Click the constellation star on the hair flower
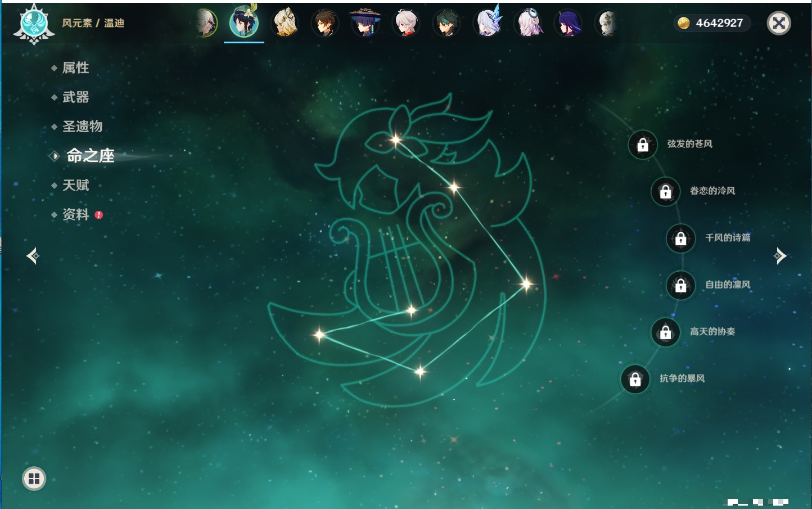Image resolution: width=812 pixels, height=509 pixels. (x=396, y=139)
